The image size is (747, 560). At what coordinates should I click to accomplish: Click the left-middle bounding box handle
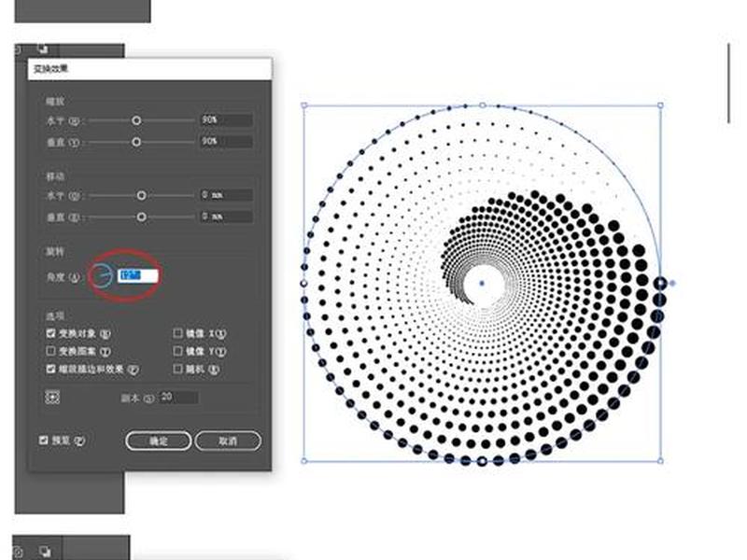point(304,284)
